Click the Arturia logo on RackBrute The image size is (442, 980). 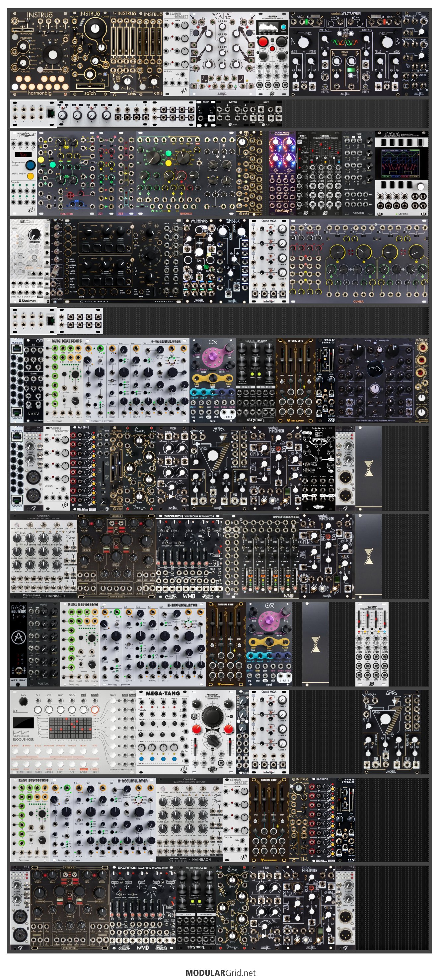[x=18, y=638]
